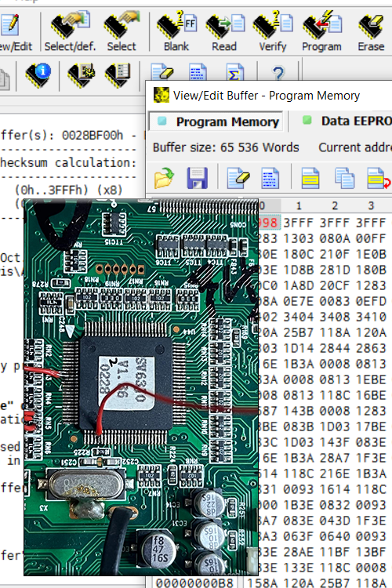Select hex cell 16BE
392x588 pixels.
click(371, 395)
